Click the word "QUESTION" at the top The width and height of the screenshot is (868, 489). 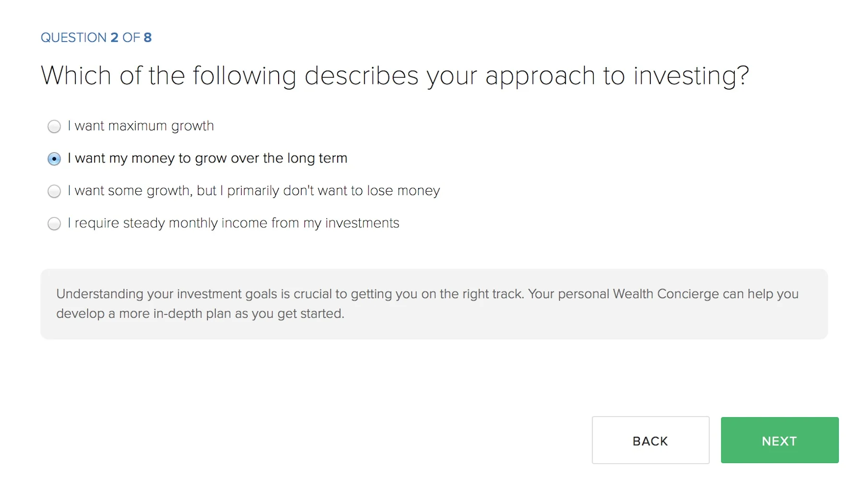coord(74,37)
